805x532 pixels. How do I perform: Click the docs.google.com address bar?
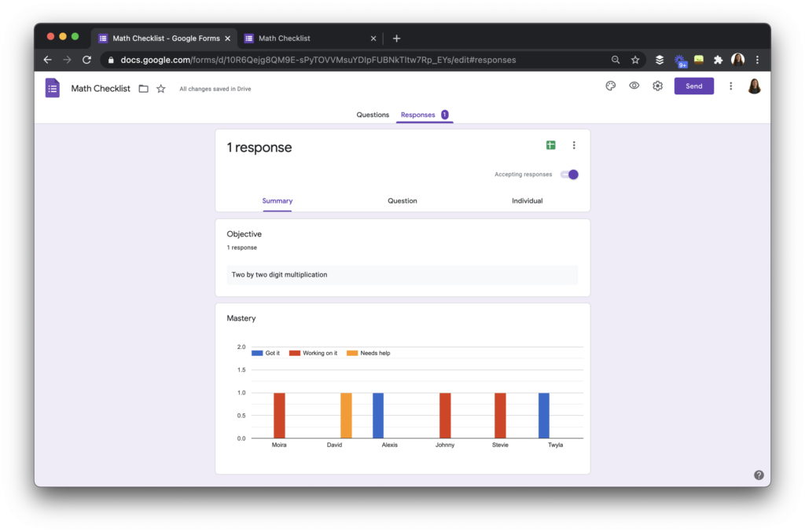click(x=314, y=59)
